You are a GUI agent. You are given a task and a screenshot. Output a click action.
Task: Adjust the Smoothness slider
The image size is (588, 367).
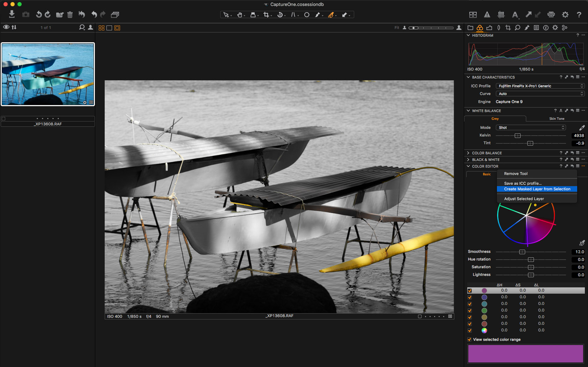pos(522,252)
